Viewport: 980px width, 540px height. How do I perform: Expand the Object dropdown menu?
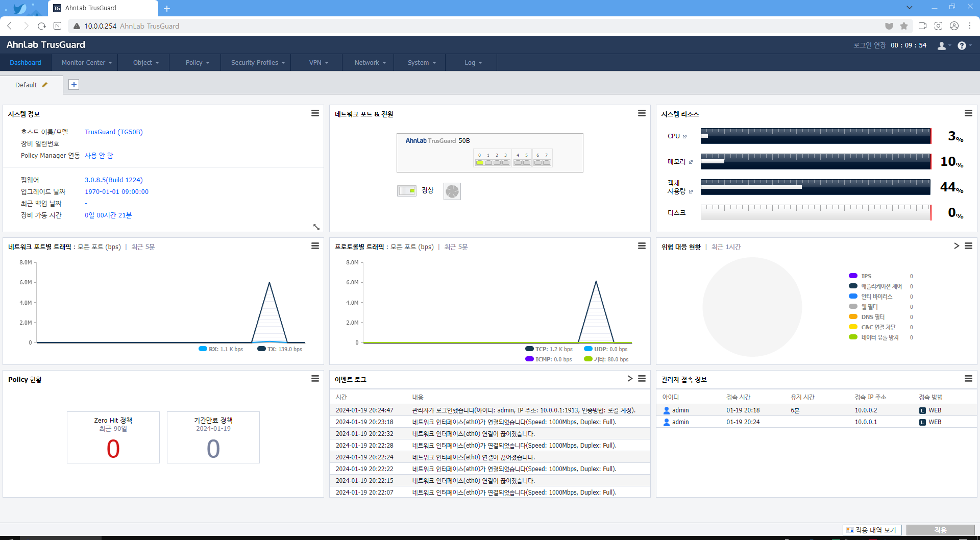(x=146, y=62)
